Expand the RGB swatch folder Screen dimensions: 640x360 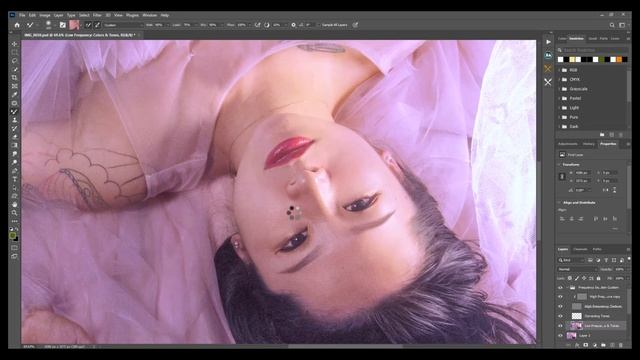point(559,70)
